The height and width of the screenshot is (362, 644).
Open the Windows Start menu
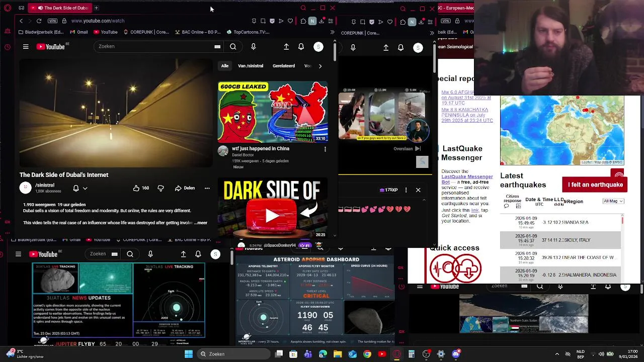click(x=189, y=354)
